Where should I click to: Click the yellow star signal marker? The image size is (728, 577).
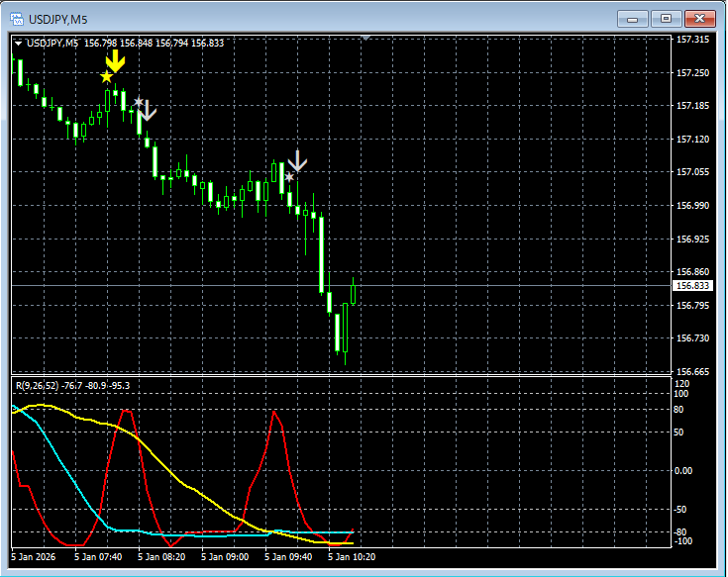(107, 77)
